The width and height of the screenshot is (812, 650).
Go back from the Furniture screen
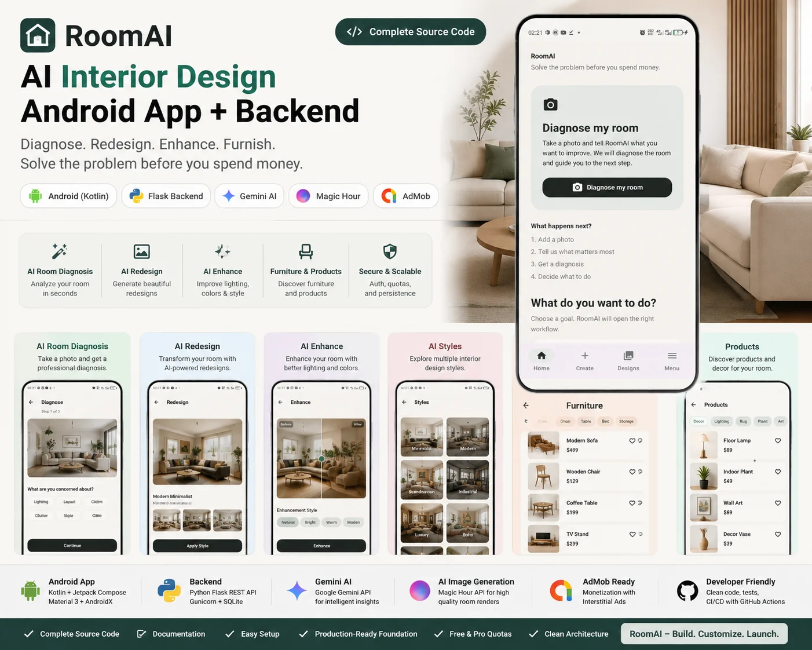tap(526, 406)
